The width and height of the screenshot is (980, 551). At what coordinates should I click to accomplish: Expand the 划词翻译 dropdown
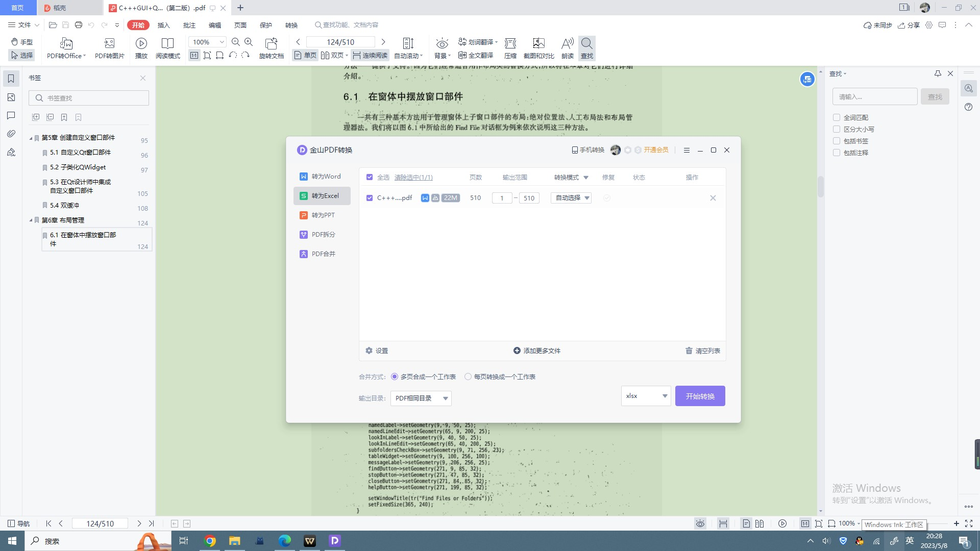[x=496, y=42]
